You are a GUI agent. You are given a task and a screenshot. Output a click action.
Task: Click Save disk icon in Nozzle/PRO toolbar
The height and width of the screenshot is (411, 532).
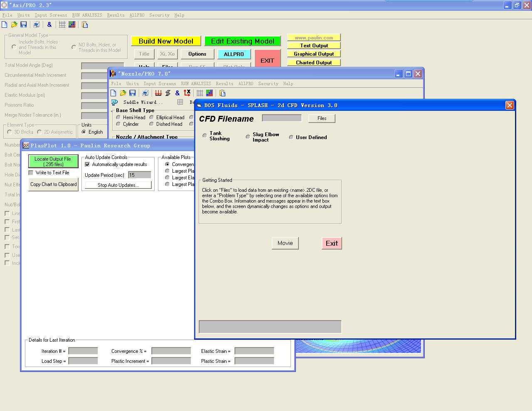click(133, 93)
